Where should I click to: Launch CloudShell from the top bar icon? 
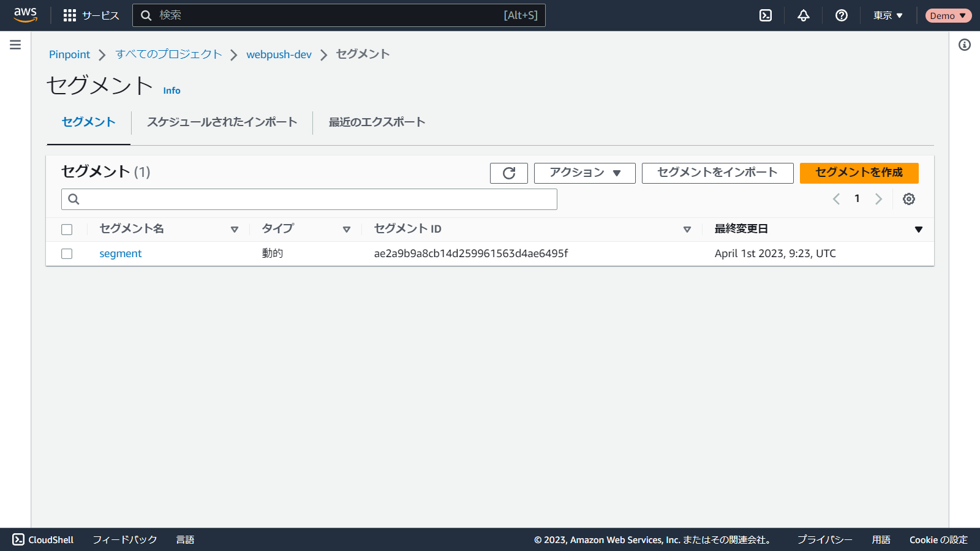(766, 15)
